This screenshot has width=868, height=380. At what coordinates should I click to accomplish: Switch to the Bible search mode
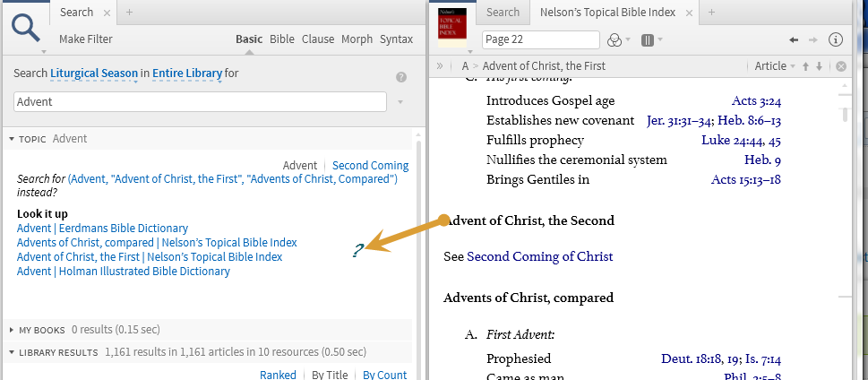point(282,39)
